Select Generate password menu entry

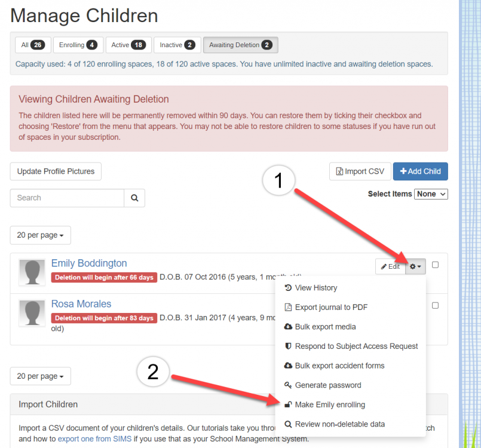[x=350, y=385]
